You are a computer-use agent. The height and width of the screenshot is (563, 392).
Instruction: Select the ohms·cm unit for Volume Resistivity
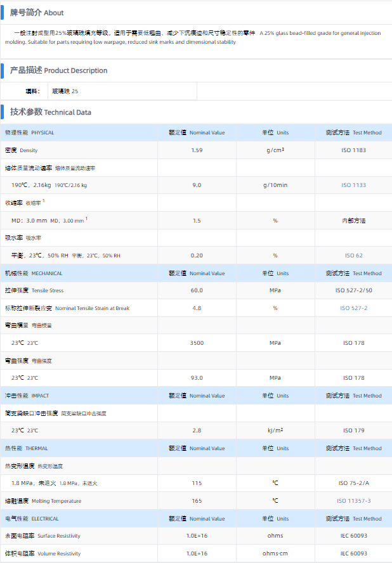(x=275, y=553)
